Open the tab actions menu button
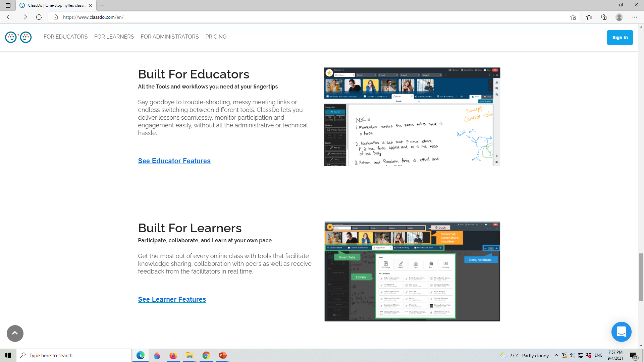Image resolution: width=644 pixels, height=362 pixels. [x=8, y=5]
